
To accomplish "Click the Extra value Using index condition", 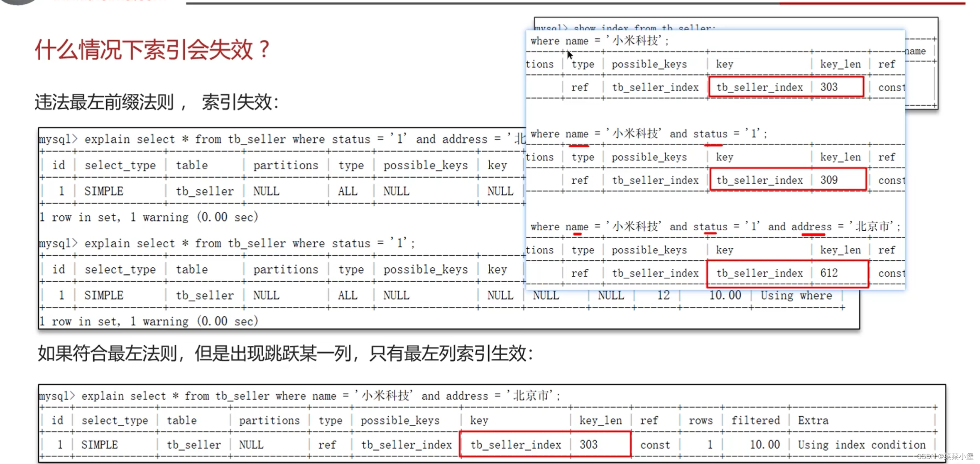I will tap(862, 444).
